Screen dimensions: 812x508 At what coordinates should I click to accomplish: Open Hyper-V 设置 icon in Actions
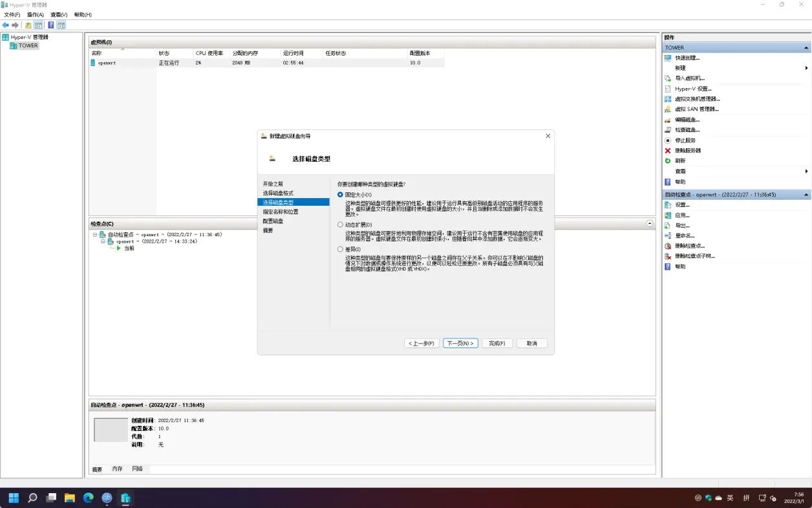coord(668,89)
